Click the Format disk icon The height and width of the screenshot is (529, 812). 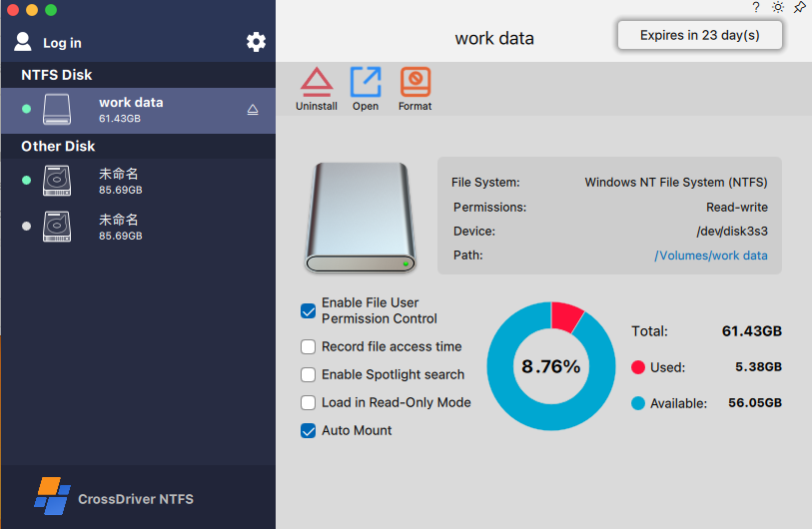pos(414,83)
